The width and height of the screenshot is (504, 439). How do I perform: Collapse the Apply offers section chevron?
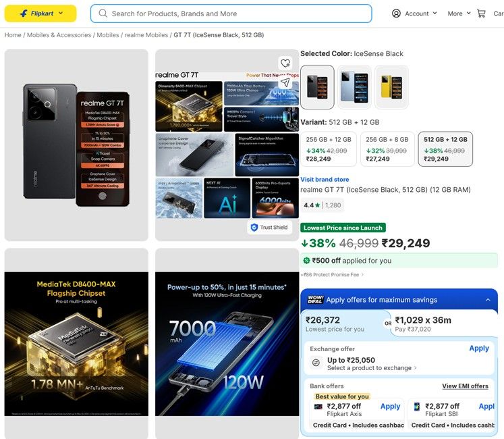click(x=488, y=300)
